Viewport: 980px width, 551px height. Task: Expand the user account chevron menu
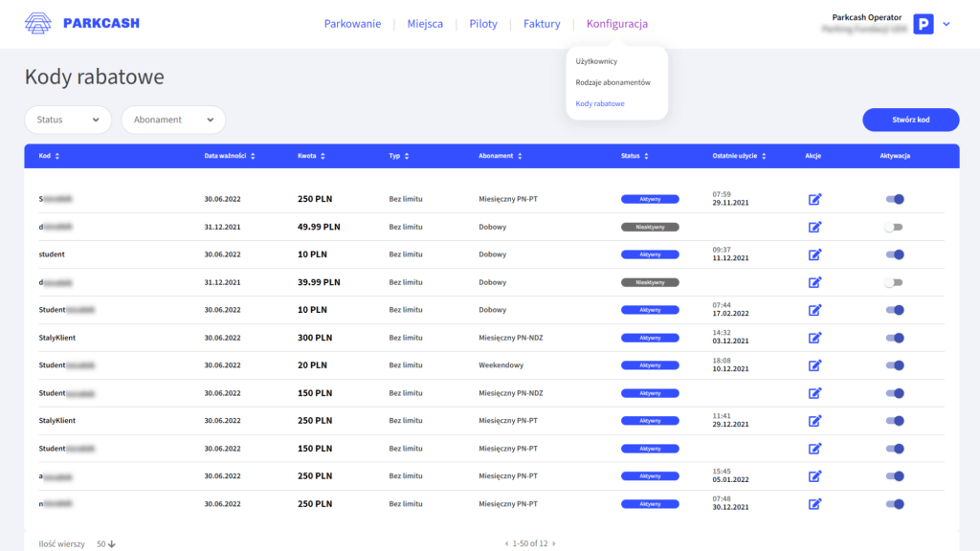coord(947,25)
